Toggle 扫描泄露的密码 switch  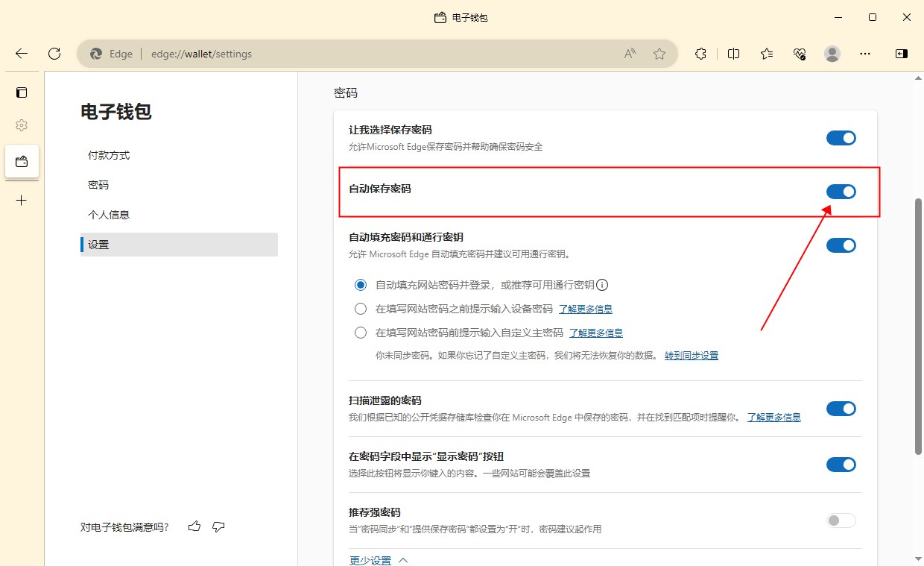[x=841, y=409]
